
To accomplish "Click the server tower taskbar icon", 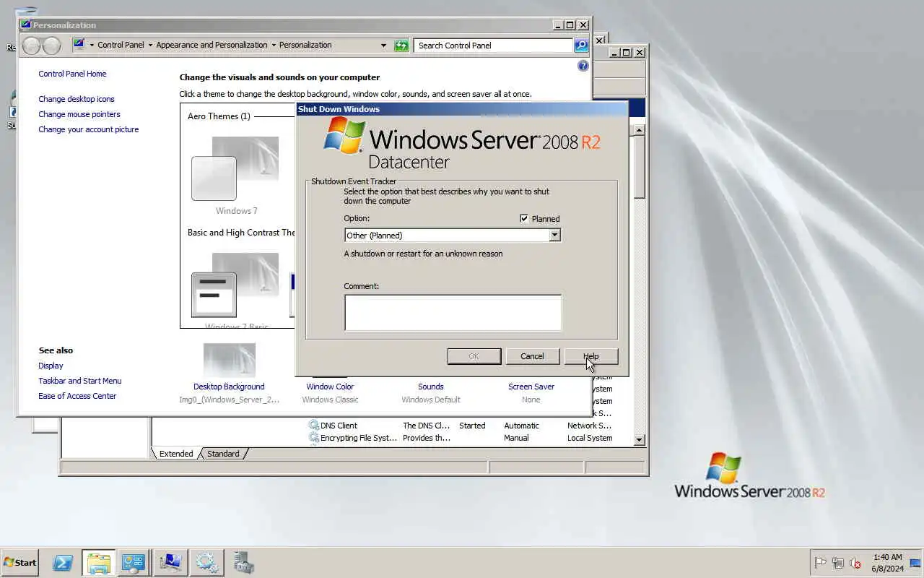I will click(x=243, y=562).
